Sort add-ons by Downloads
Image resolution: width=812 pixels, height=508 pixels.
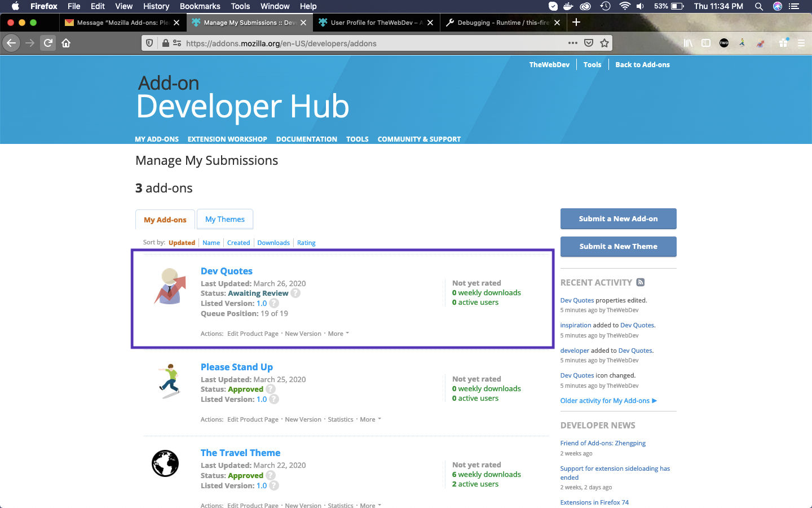pos(273,243)
